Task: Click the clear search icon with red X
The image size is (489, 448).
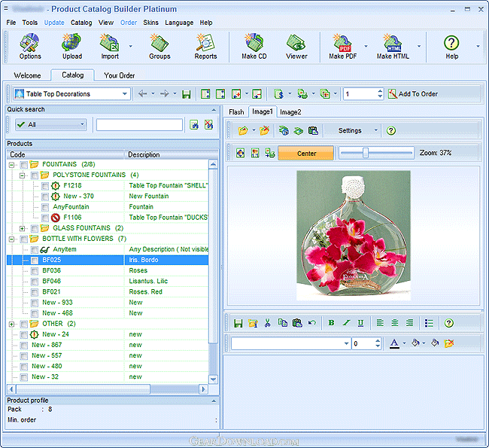Action: [x=208, y=124]
